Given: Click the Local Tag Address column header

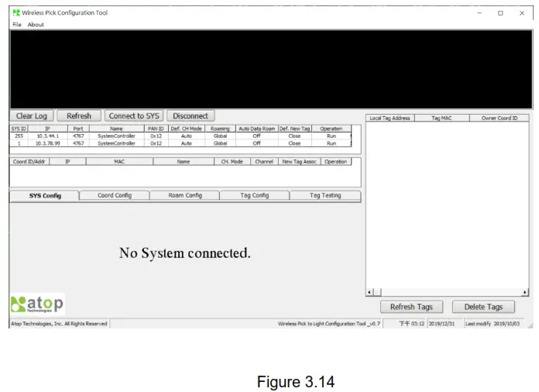Looking at the screenshot, I should (390, 118).
